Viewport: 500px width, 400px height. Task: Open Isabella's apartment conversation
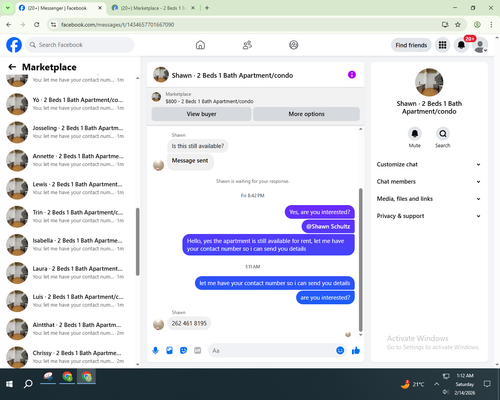(x=69, y=244)
